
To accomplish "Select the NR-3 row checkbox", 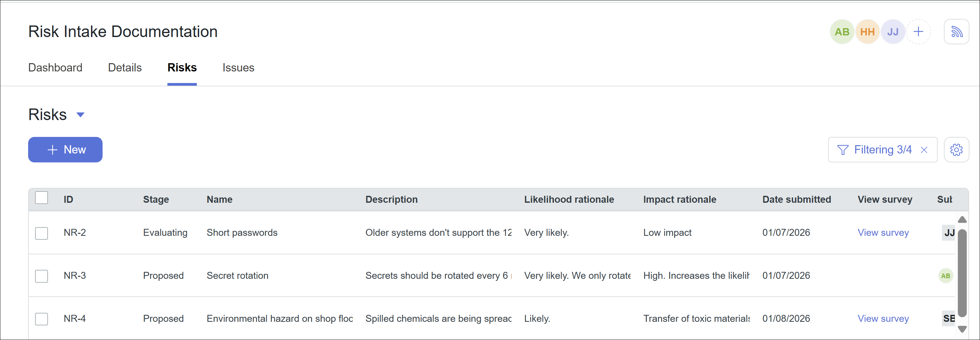I will [x=41, y=276].
